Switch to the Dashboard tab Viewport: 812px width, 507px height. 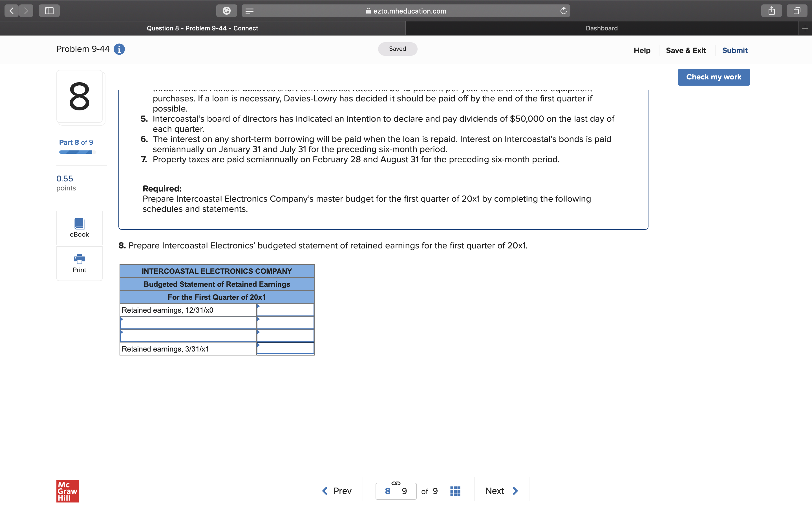(601, 28)
